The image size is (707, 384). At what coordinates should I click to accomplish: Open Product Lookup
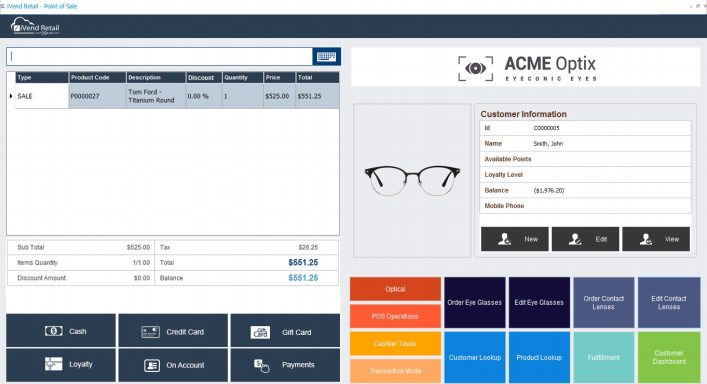[539, 357]
